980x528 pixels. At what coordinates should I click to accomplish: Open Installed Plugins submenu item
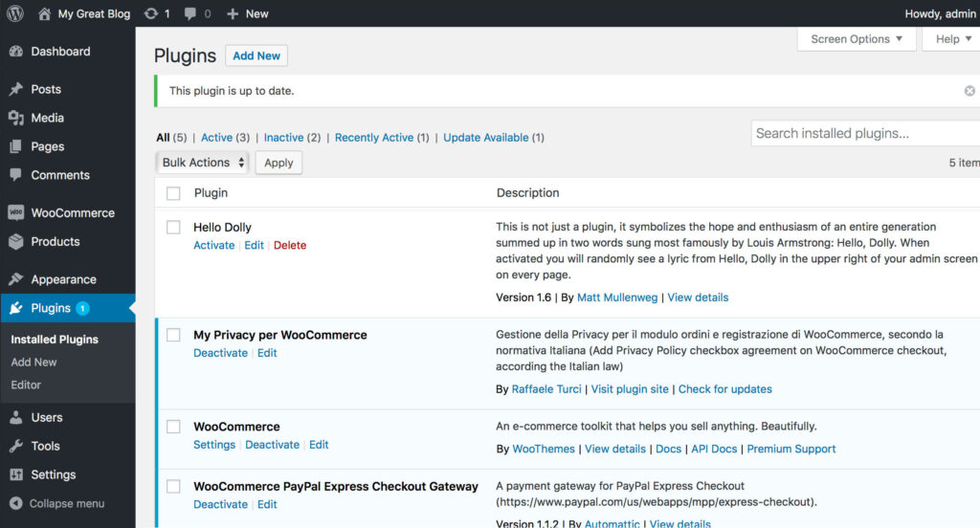55,340
